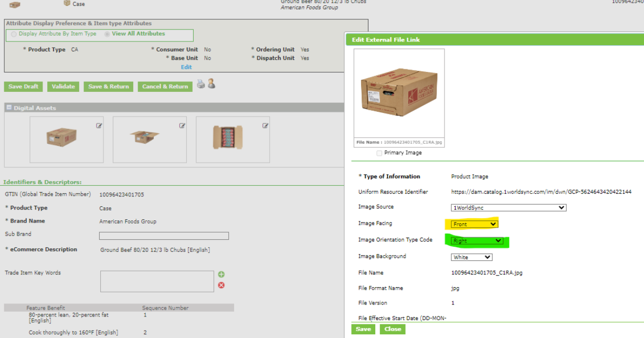Open the edit pencil on the open-box asset image
644x338 pixels.
point(182,125)
